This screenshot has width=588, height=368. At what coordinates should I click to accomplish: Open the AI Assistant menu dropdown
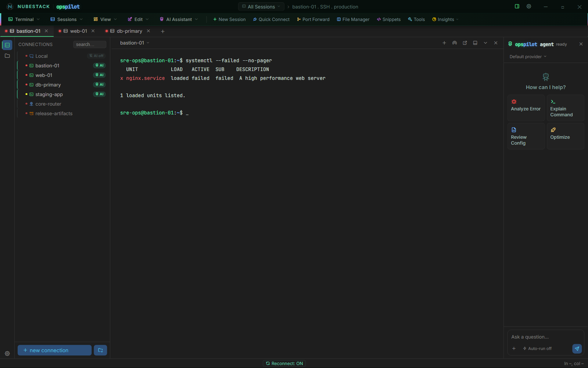click(x=179, y=20)
